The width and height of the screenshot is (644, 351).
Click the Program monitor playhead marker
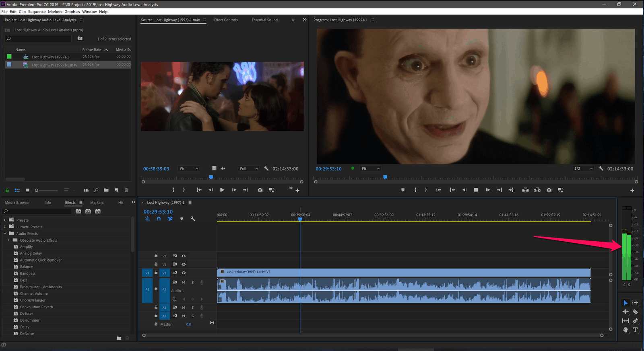385,177
